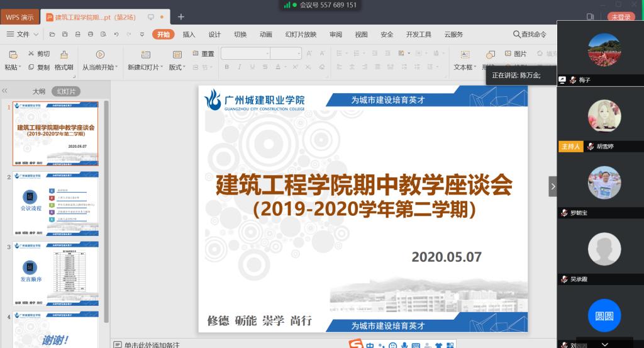The width and height of the screenshot is (644, 348).
Task: Open the font name combo box
Action: 246,54
